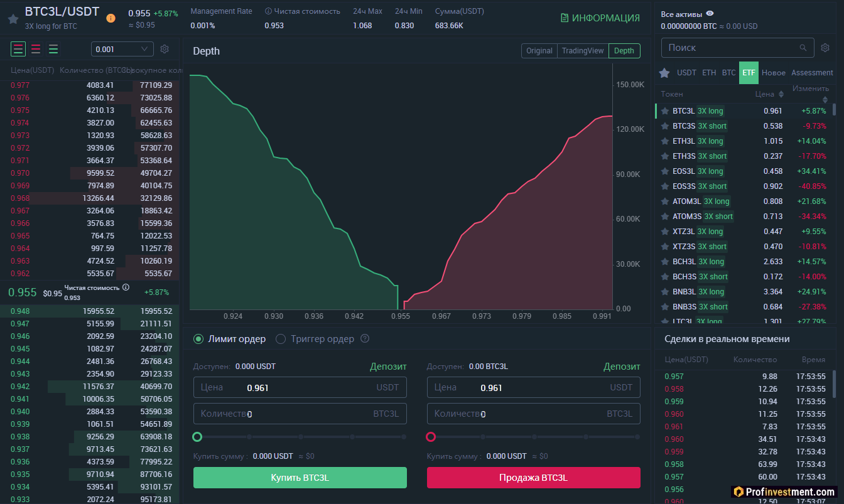Open ETH market tab
The image size is (844, 504).
click(x=709, y=73)
